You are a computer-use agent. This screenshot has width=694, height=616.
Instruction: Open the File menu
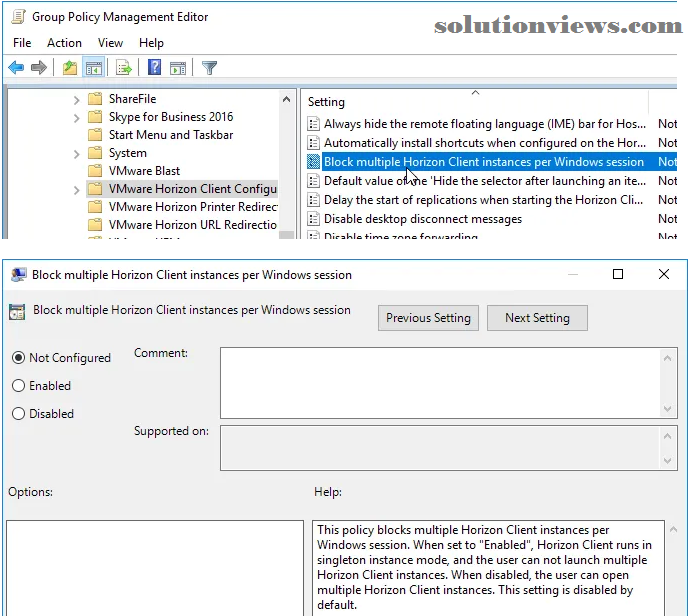coord(22,43)
